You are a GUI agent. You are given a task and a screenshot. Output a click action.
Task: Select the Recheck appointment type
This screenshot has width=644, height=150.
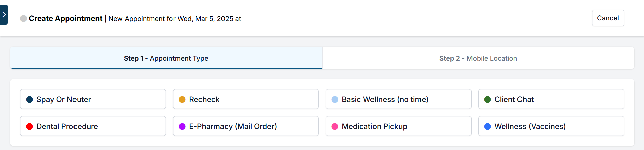(246, 99)
